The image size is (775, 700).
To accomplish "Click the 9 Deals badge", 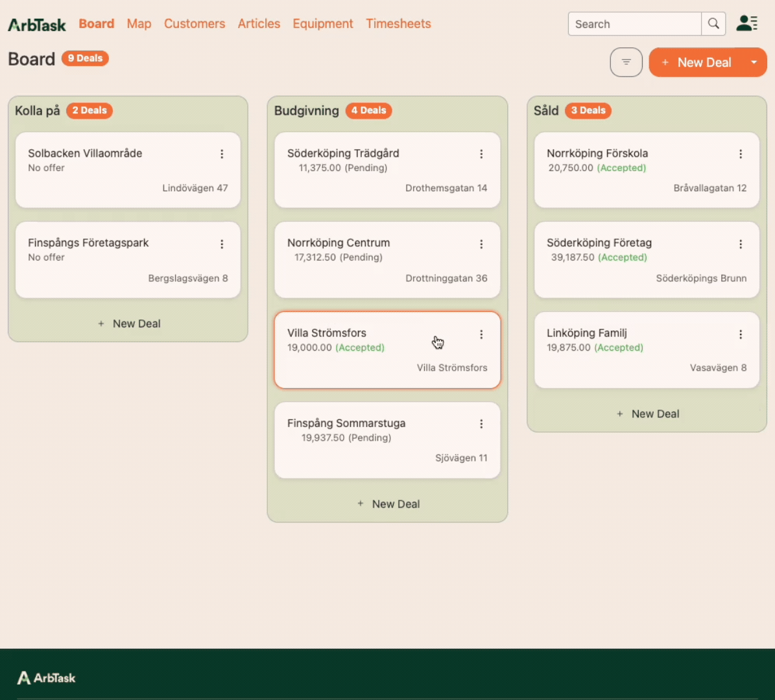I will pyautogui.click(x=85, y=58).
